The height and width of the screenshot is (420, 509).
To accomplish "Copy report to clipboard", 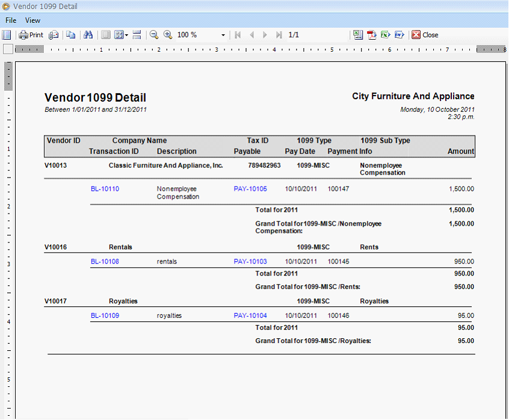I will click(x=71, y=35).
